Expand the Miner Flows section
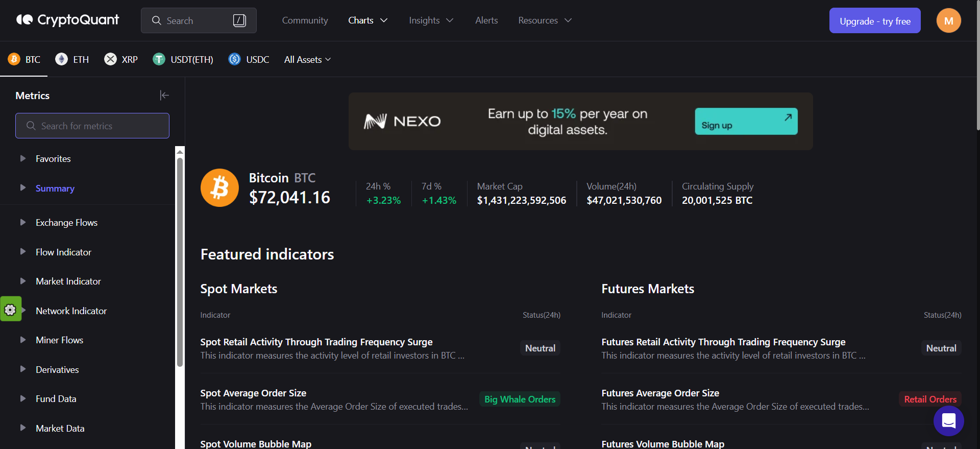Image resolution: width=980 pixels, height=449 pixels. click(22, 340)
